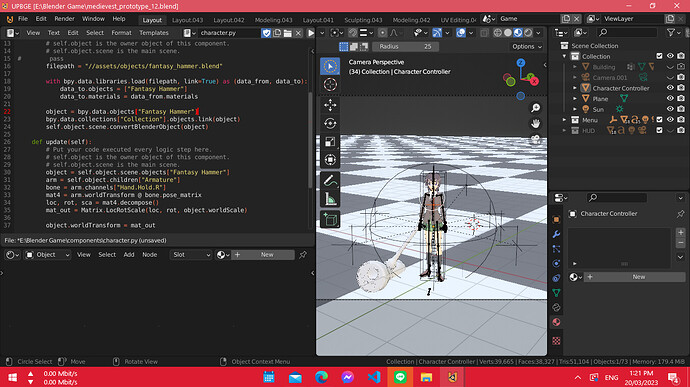The height and width of the screenshot is (387, 690).
Task: Toggle X-ray mode in viewport header
Action: coord(484,33)
